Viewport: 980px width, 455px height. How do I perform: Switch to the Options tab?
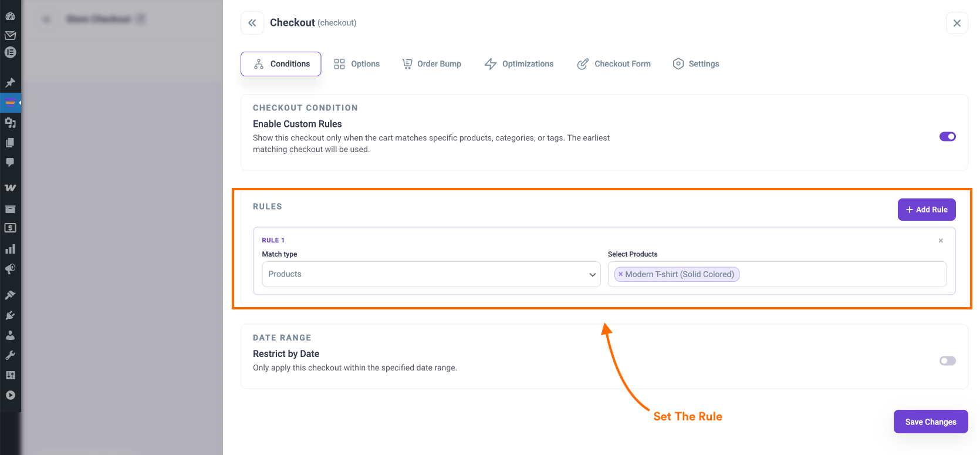357,64
